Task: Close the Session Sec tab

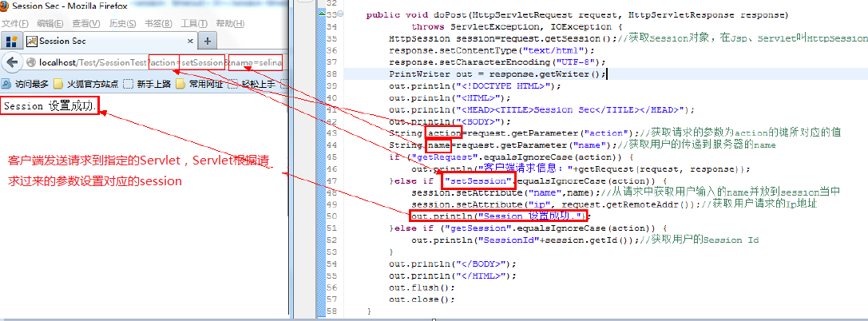Action: 190,41
